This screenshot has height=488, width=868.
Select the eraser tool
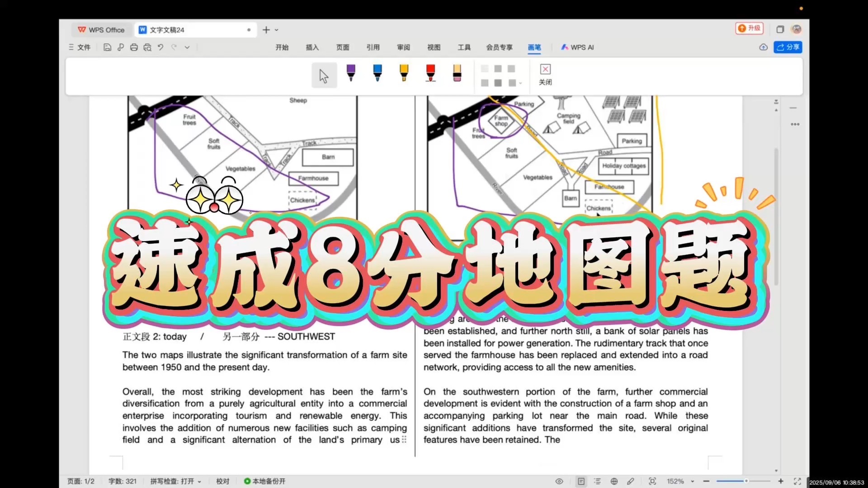457,73
